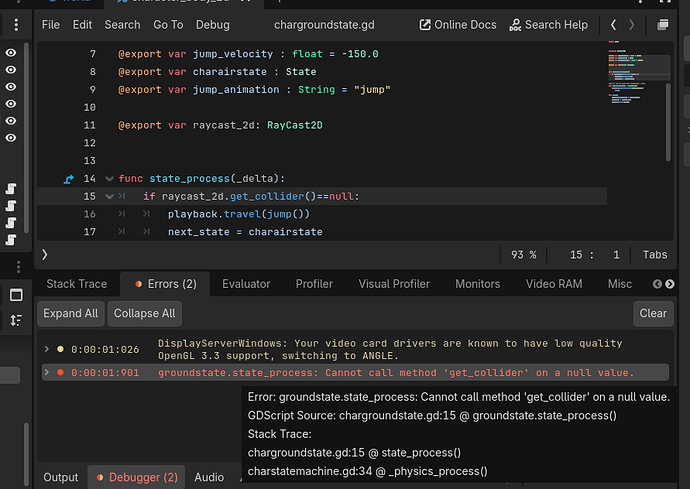Expand the get_collider null value error entry
Screen dimensions: 690x489
tap(47, 372)
